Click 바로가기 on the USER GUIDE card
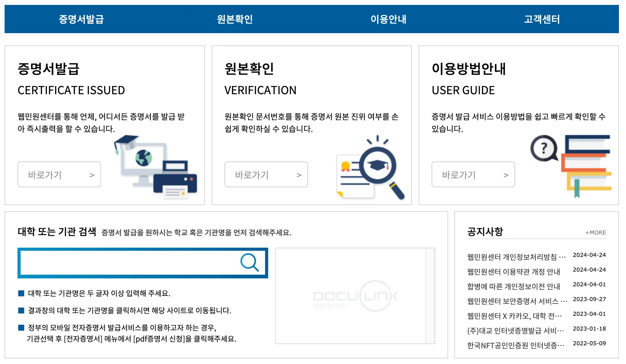626x364 pixels. coord(473,174)
